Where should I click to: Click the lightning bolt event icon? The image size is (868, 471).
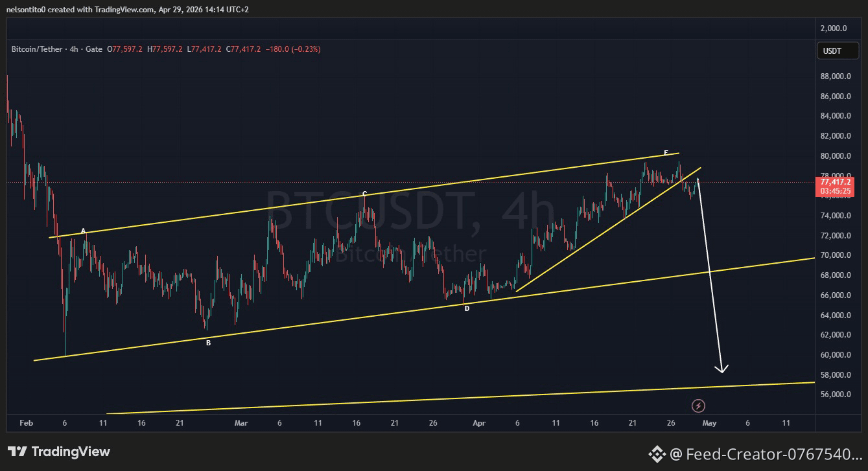click(x=698, y=406)
